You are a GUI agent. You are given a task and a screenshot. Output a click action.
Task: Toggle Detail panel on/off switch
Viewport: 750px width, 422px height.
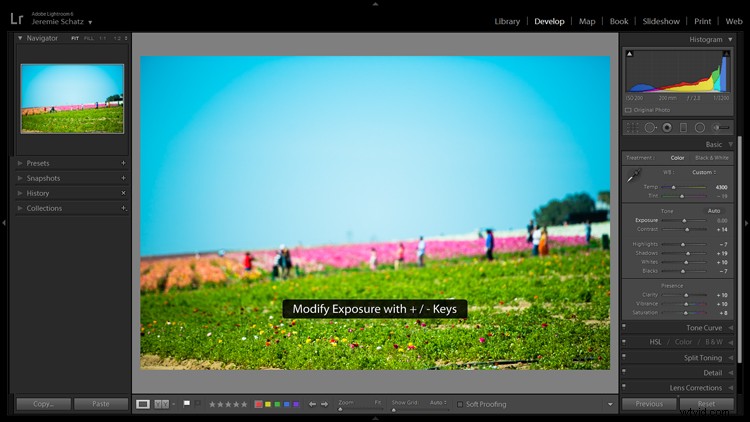[624, 372]
